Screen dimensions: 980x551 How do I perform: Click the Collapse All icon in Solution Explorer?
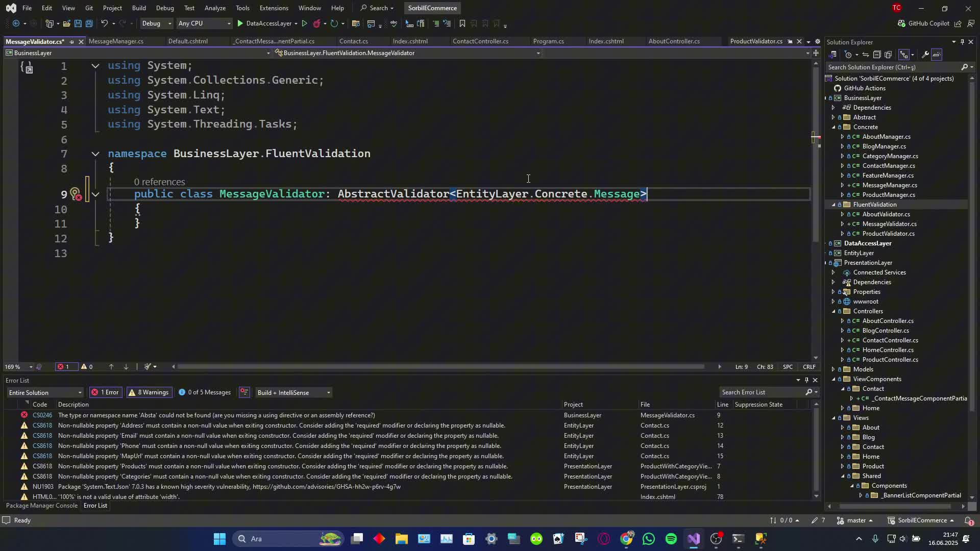[877, 55]
